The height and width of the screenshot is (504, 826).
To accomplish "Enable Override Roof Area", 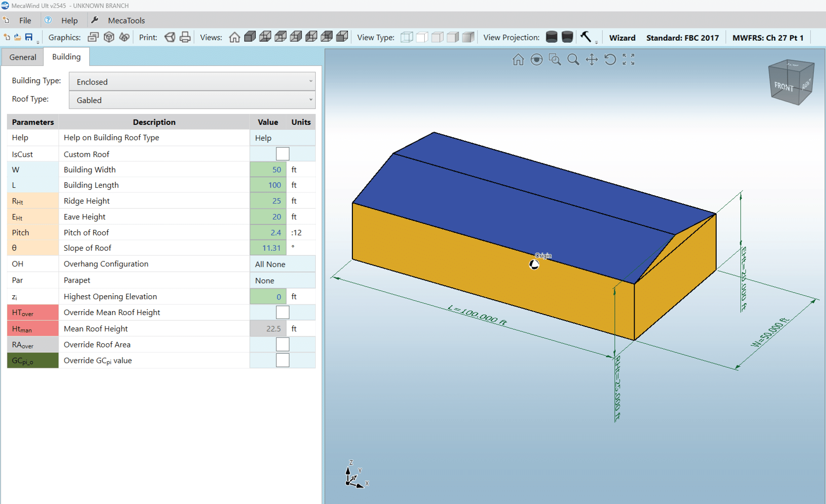I will coord(282,344).
